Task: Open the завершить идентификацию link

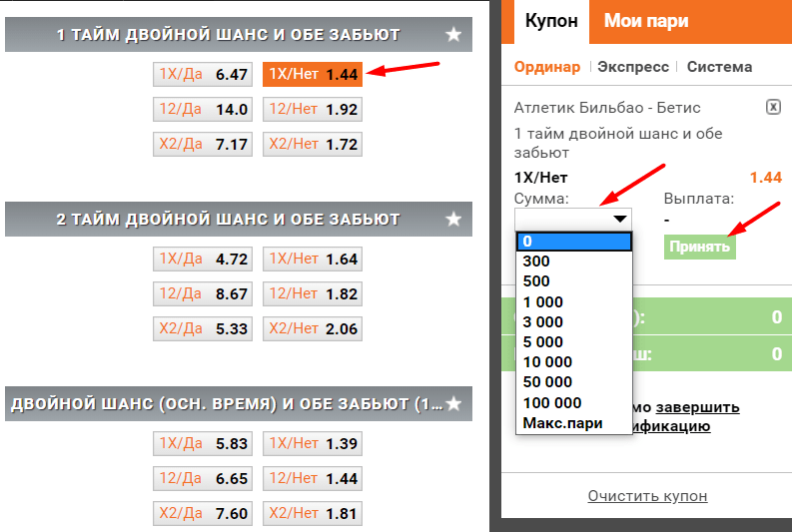Action: [697, 407]
